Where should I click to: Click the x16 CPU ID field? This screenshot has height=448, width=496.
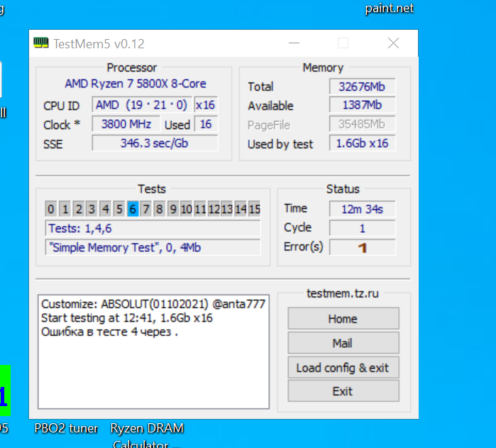tap(206, 105)
